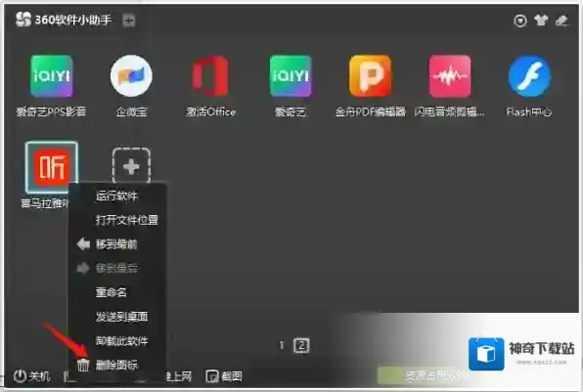Go to page 1 of software list
583x392 pixels.
pyautogui.click(x=282, y=345)
